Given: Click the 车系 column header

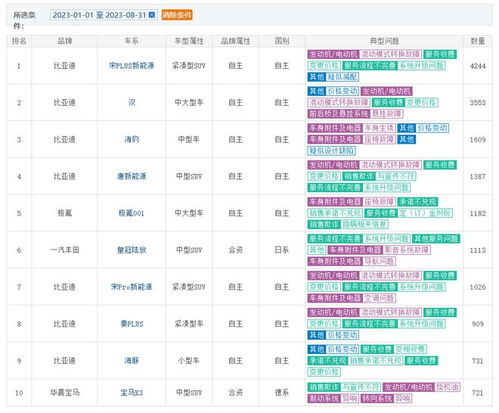Looking at the screenshot, I should click(132, 41).
